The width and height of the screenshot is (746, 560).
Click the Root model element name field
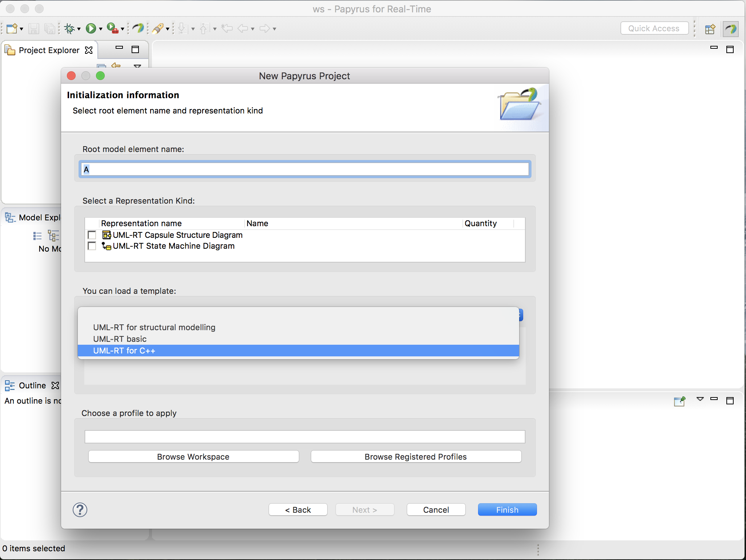[305, 169]
